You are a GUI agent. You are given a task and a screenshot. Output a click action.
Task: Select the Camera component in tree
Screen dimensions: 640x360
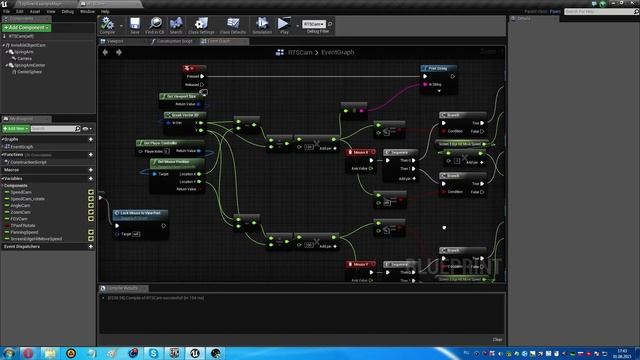coord(24,58)
